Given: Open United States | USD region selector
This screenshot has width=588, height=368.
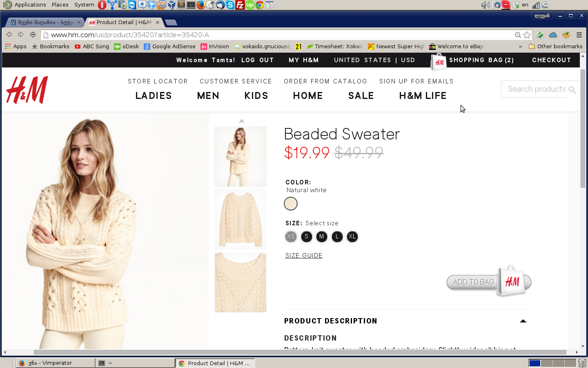Looking at the screenshot, I should [374, 60].
